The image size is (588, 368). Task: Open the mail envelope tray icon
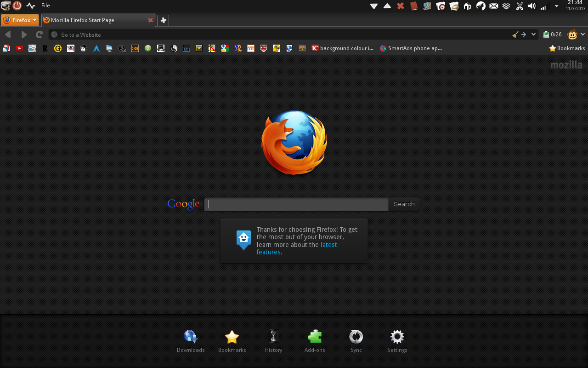(494, 6)
